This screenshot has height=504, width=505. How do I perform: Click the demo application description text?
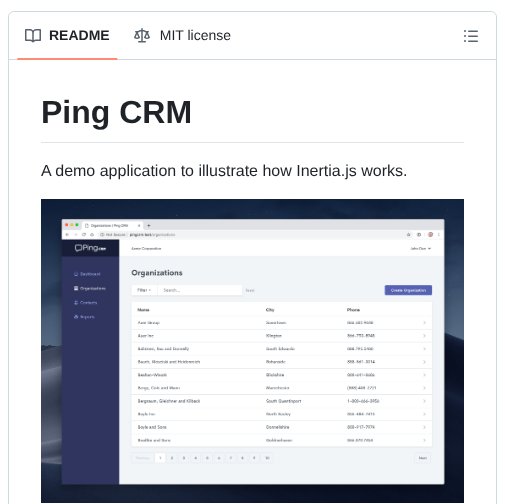point(224,171)
